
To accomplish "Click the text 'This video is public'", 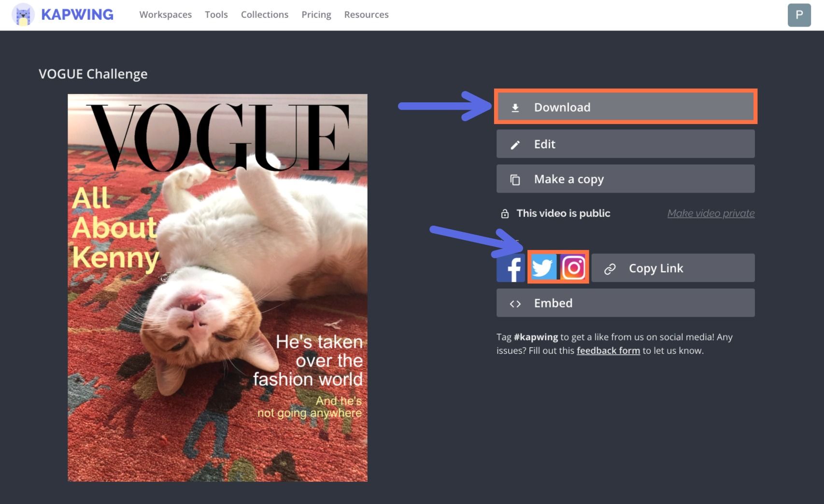I will click(x=563, y=213).
